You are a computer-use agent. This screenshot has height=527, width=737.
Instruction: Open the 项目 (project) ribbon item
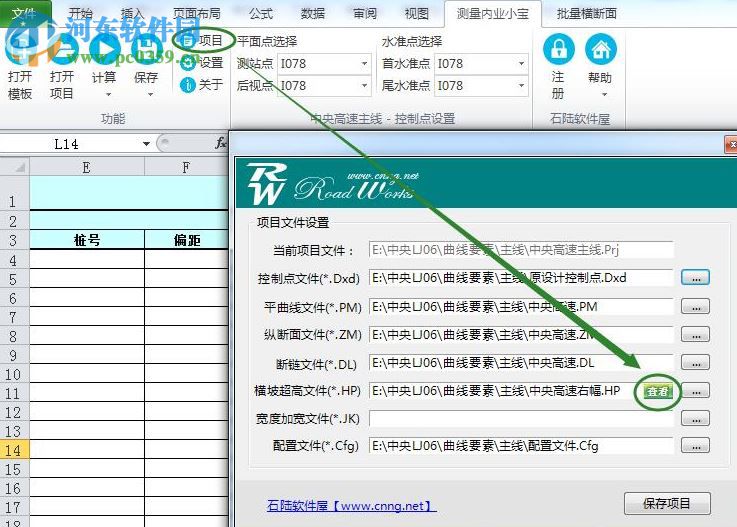(x=202, y=41)
